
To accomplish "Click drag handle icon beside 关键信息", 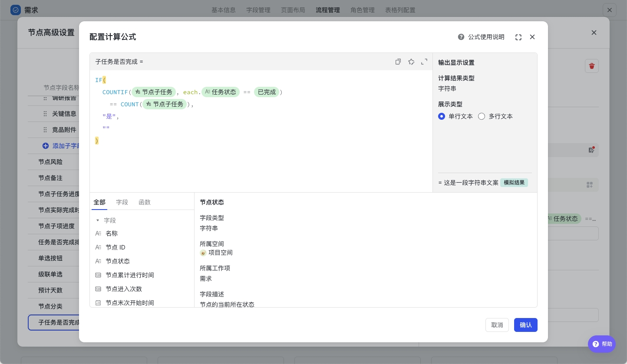I will [45, 114].
